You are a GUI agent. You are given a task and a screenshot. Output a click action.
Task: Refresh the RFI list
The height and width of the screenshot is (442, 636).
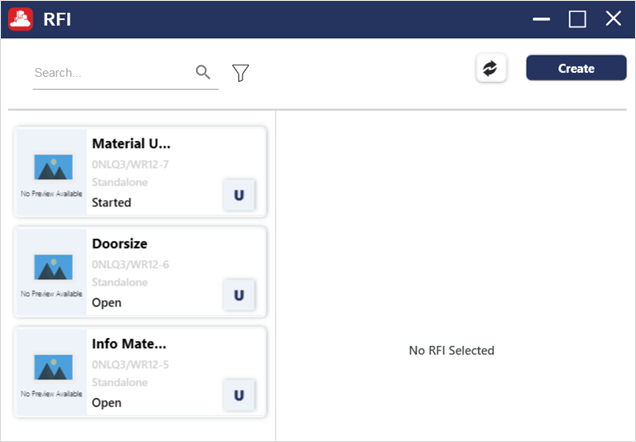[x=491, y=68]
